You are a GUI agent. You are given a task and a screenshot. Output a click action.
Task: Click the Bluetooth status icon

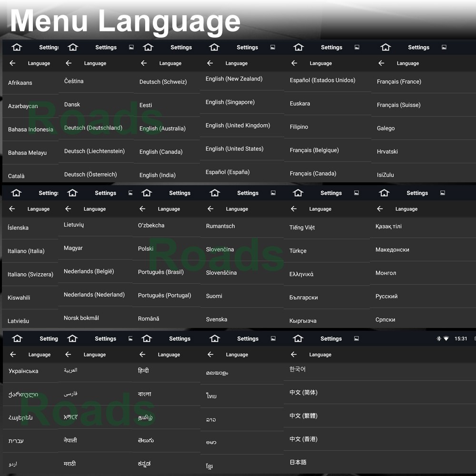439,339
